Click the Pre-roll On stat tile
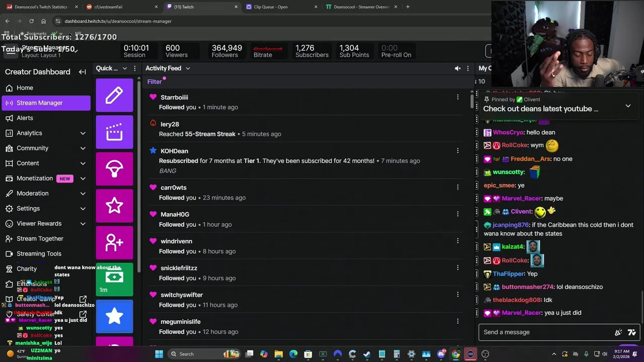644x362 pixels. [x=396, y=51]
